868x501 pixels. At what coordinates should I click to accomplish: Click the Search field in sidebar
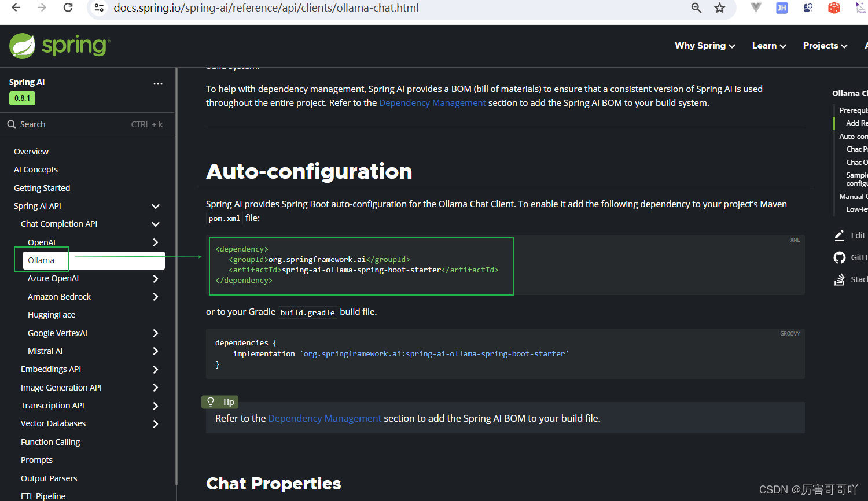point(87,124)
